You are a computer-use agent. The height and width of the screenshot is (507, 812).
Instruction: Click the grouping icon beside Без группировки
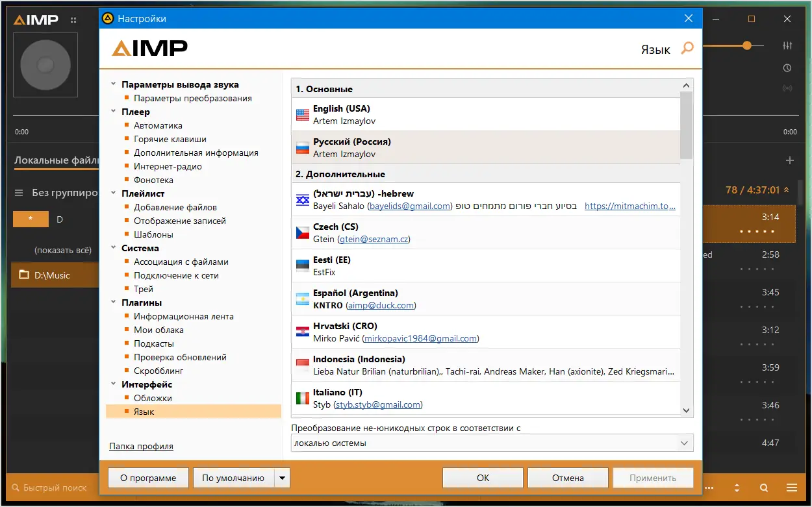click(x=19, y=193)
